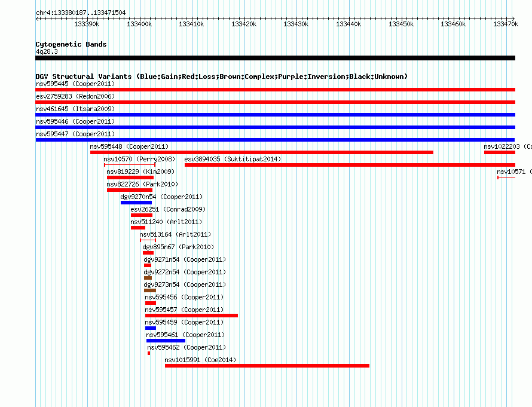Select nsv595456 (Cooper2011) label

(184, 297)
